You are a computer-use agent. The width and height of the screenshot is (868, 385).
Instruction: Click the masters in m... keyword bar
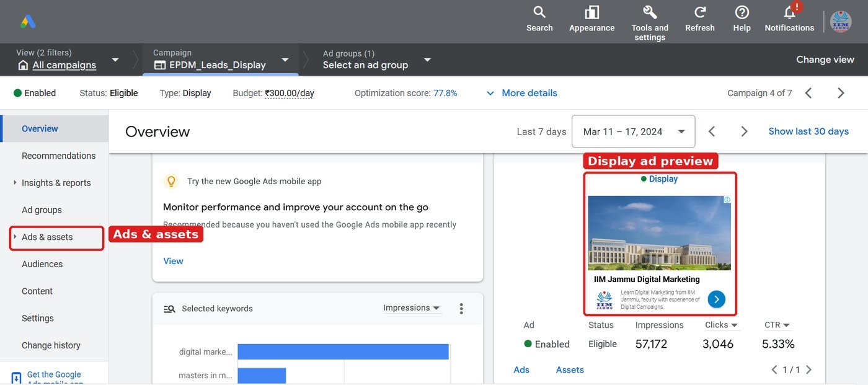pyautogui.click(x=262, y=376)
